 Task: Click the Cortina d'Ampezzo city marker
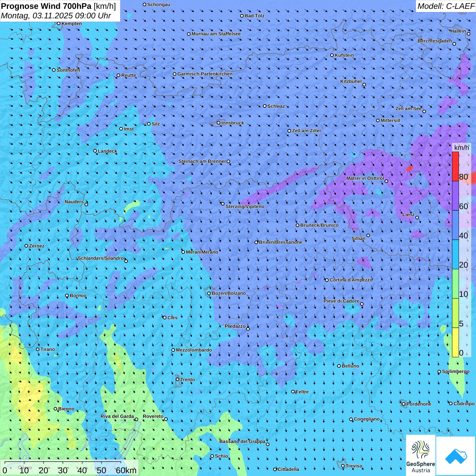click(327, 280)
